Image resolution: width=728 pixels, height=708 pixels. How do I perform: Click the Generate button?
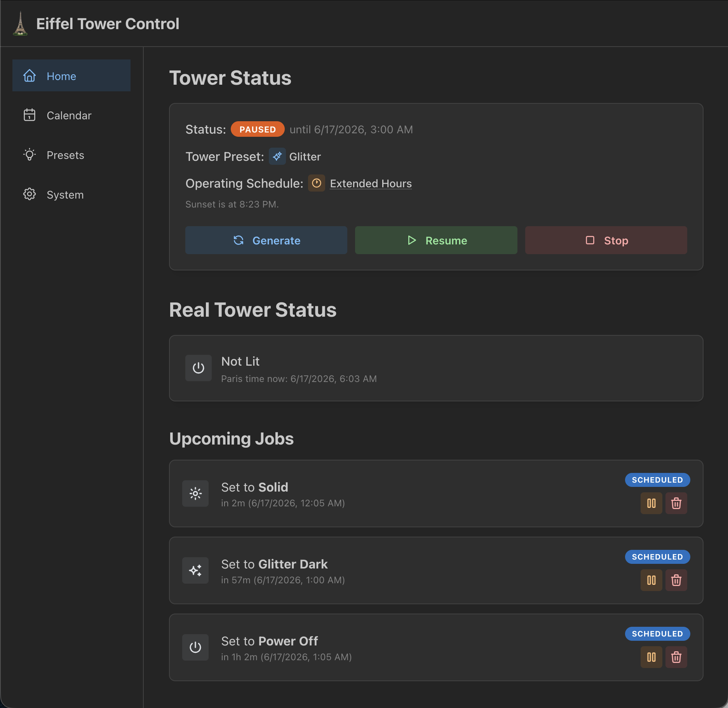266,240
